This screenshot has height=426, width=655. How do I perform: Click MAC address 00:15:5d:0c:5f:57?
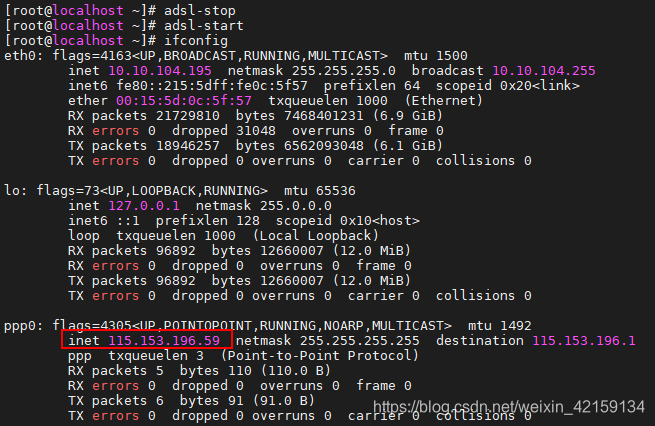[x=184, y=101]
